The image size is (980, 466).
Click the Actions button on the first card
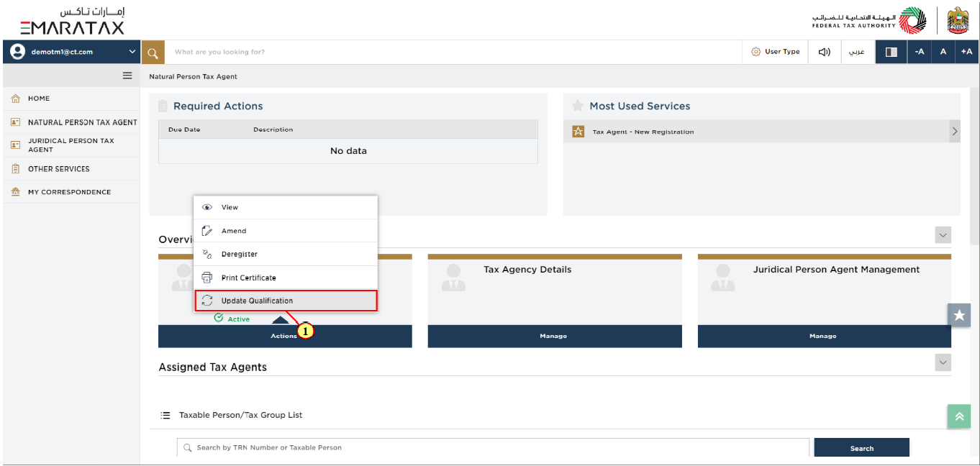coord(285,336)
